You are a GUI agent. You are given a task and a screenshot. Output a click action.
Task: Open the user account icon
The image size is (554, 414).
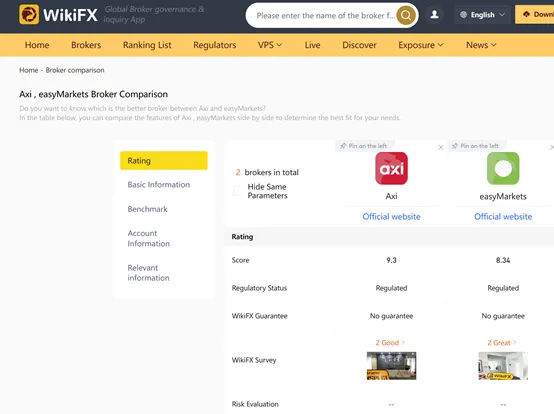coord(434,14)
